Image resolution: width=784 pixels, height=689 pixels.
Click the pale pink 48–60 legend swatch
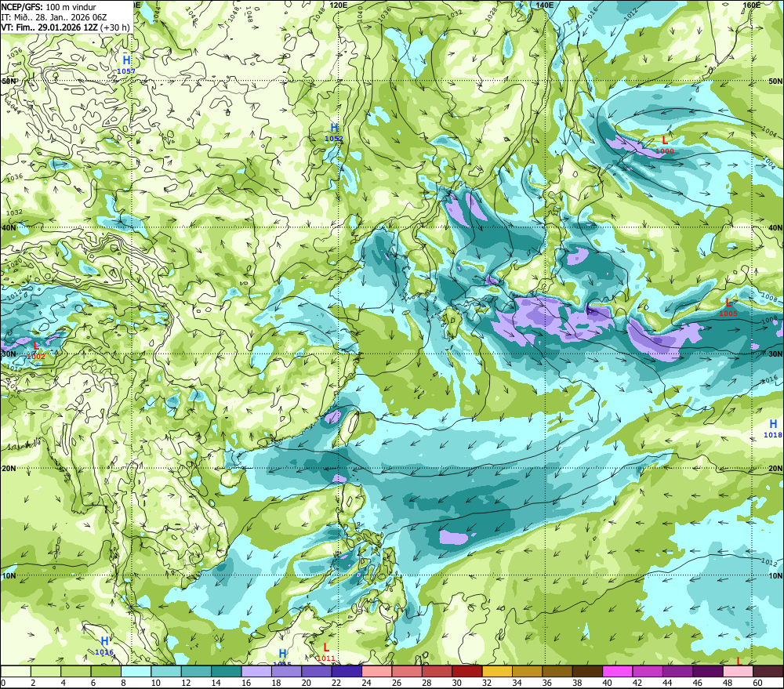(738, 671)
